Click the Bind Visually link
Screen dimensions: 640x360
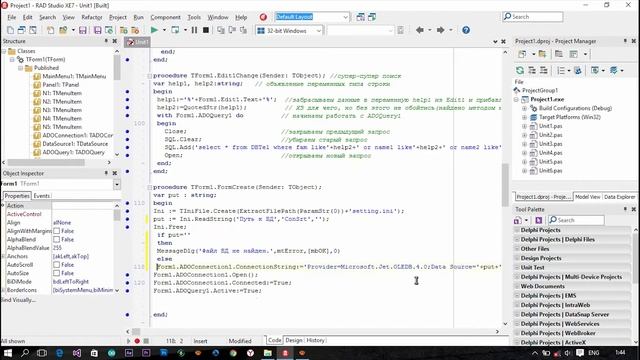point(18,300)
